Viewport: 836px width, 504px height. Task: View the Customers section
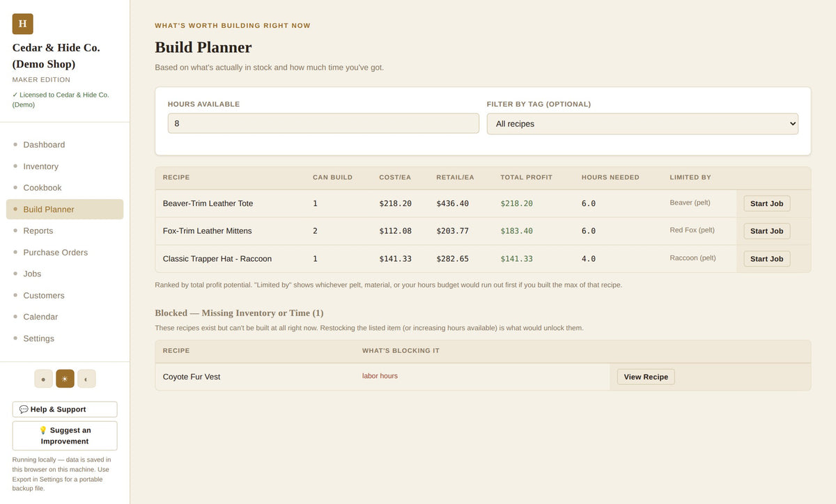coord(65,295)
